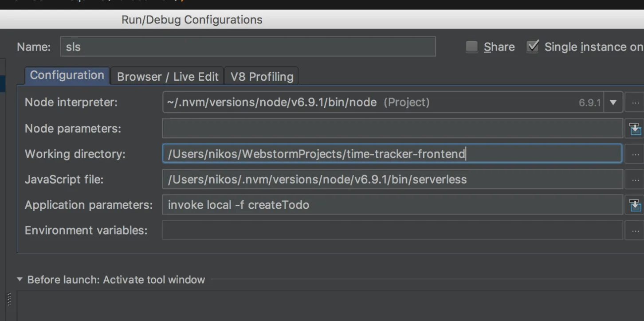The height and width of the screenshot is (321, 644).
Task: Focus the empty Node parameters field
Action: click(x=392, y=129)
